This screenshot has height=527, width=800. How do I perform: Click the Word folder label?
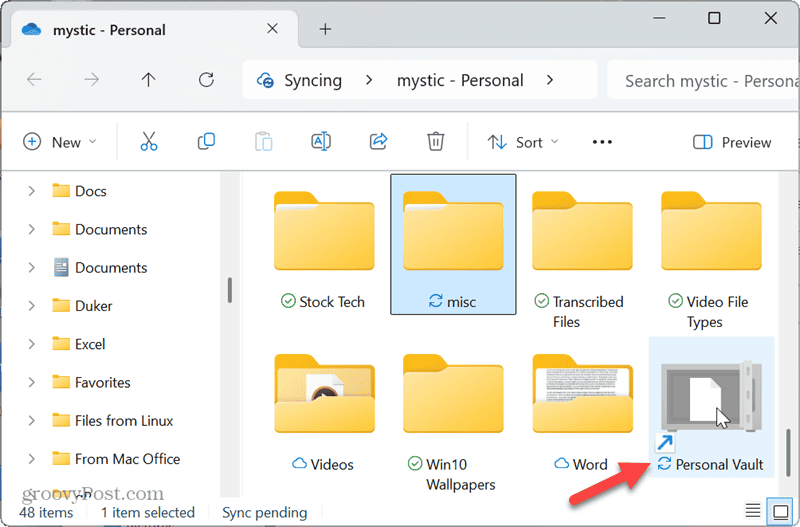pos(590,464)
